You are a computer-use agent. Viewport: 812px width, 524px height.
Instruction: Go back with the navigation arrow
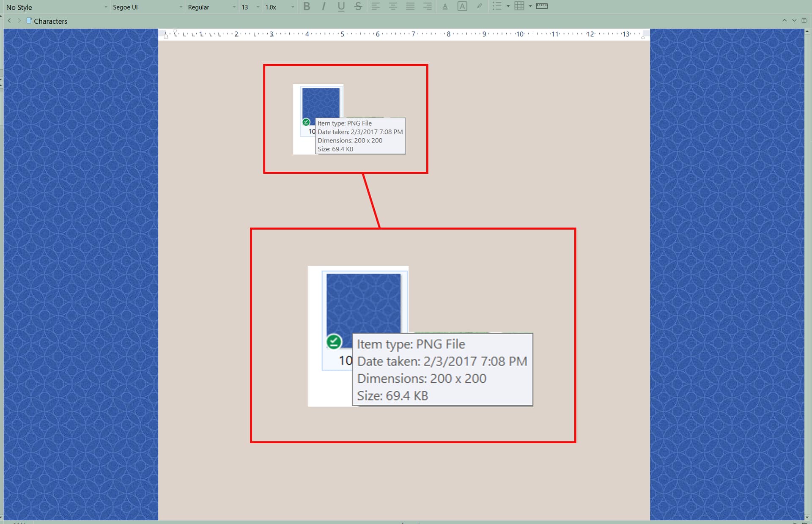9,21
